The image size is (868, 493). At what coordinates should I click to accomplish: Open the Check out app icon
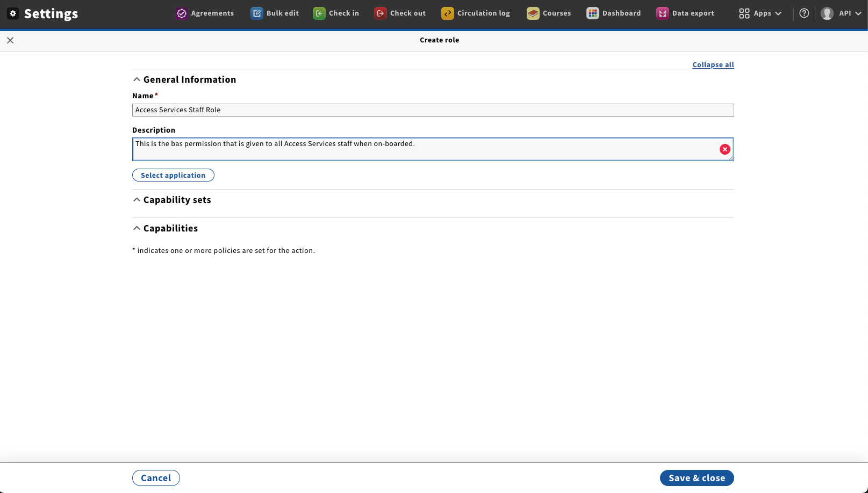click(381, 13)
